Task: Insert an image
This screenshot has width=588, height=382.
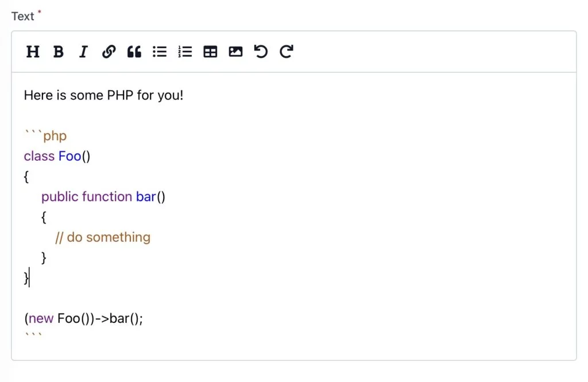Action: (x=235, y=51)
